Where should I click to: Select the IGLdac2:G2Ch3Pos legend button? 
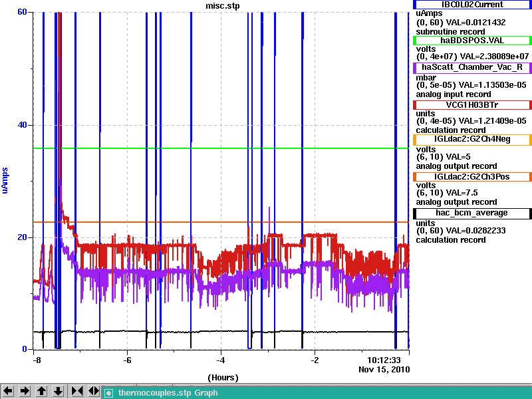click(x=472, y=177)
